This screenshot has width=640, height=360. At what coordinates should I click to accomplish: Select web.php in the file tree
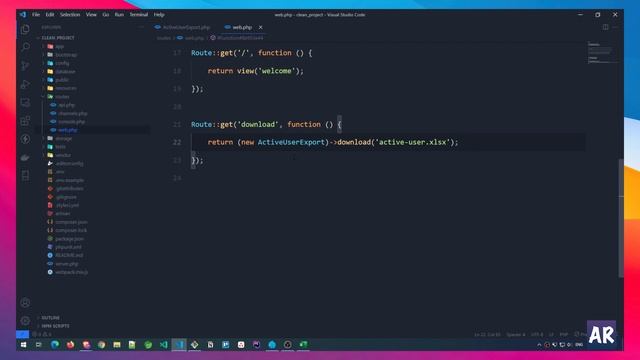point(67,130)
